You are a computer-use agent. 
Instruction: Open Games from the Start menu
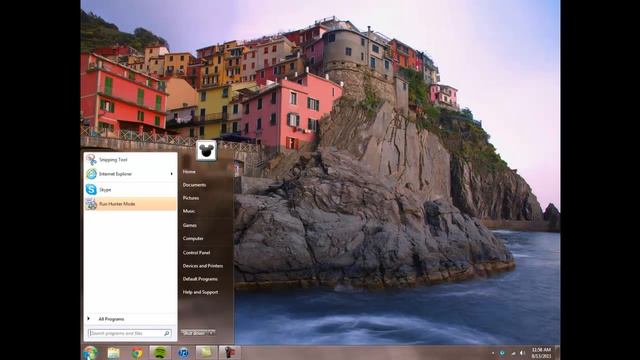click(x=190, y=225)
